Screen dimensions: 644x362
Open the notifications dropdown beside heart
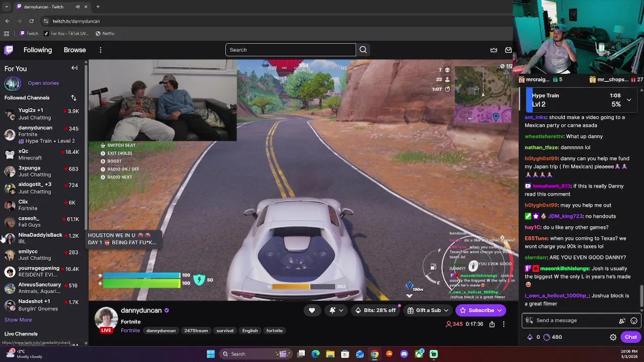coord(336,310)
